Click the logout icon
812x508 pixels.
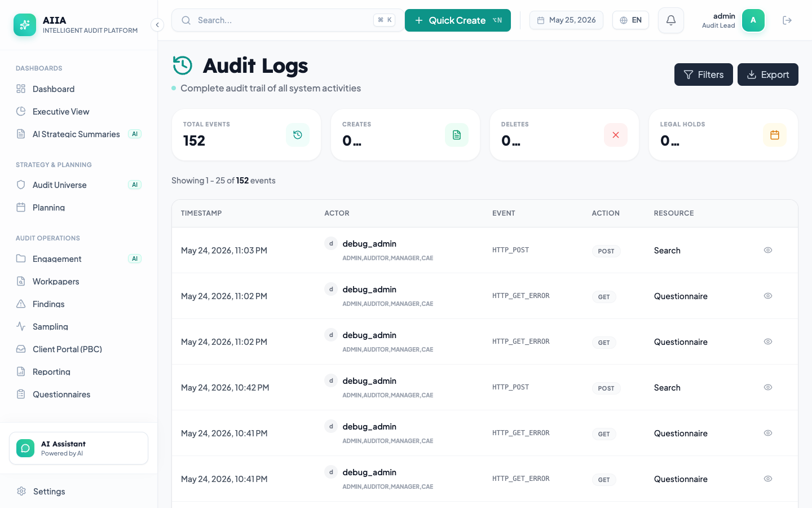787,20
